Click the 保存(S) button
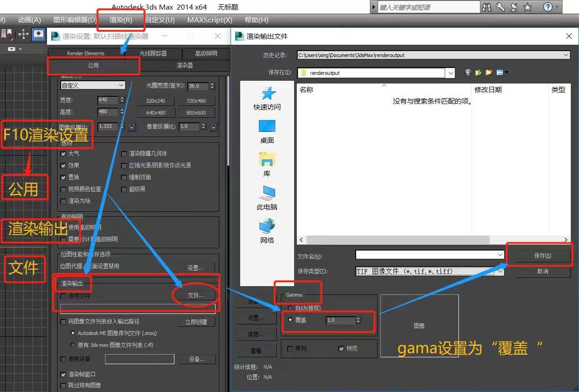This screenshot has height=392, width=579. tap(542, 256)
